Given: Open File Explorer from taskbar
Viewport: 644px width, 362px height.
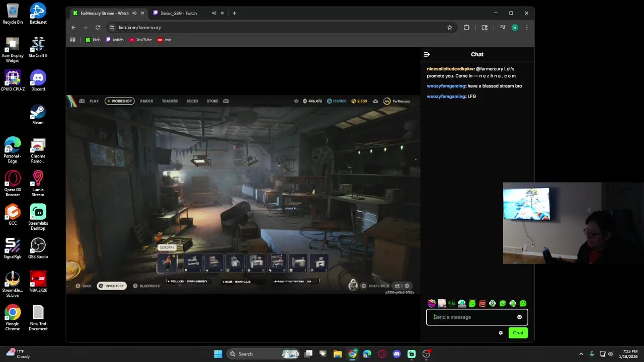Looking at the screenshot, I should 338,354.
